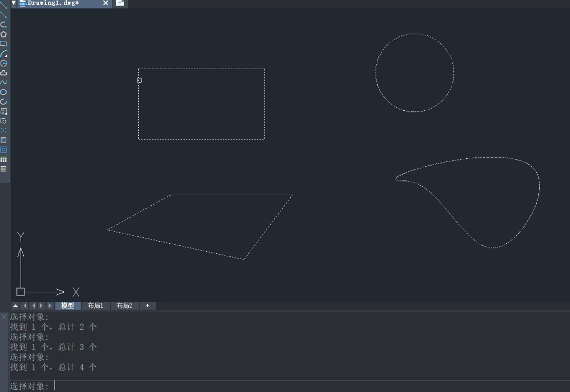Switch to the 布局1 layout tab
Viewport: 570px width, 392px height.
click(x=96, y=306)
